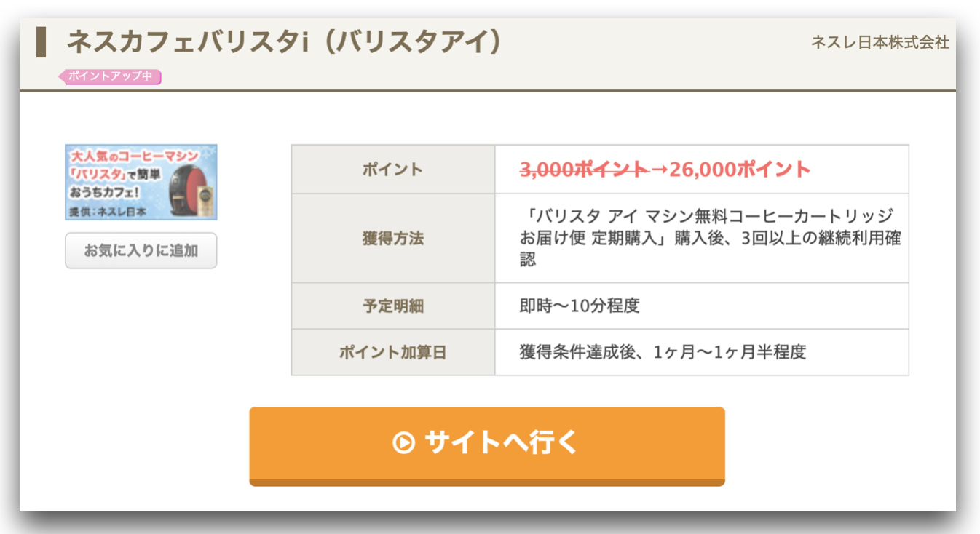Click the 即時〜10分程度 value cell

coord(702,306)
